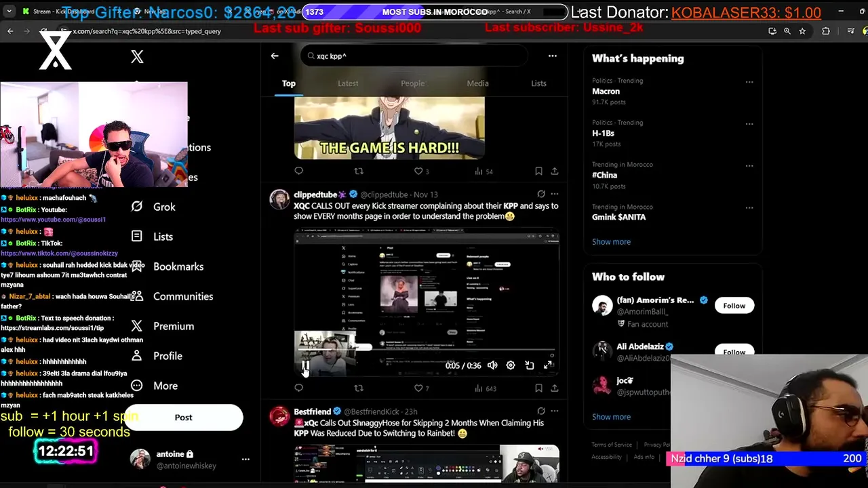Screen dimensions: 868x488
Task: Open search options three-dot menu
Action: click(x=553, y=56)
